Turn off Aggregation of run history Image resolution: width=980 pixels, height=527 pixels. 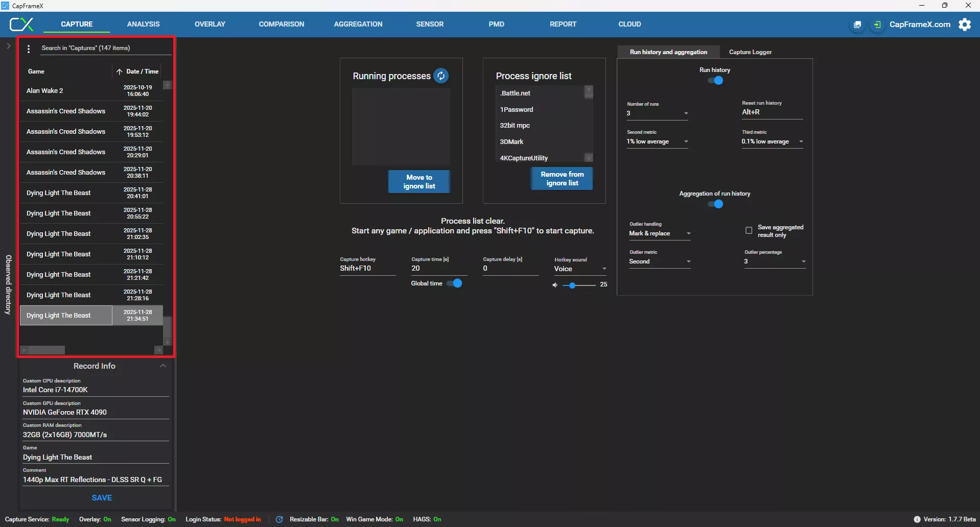[x=715, y=204]
